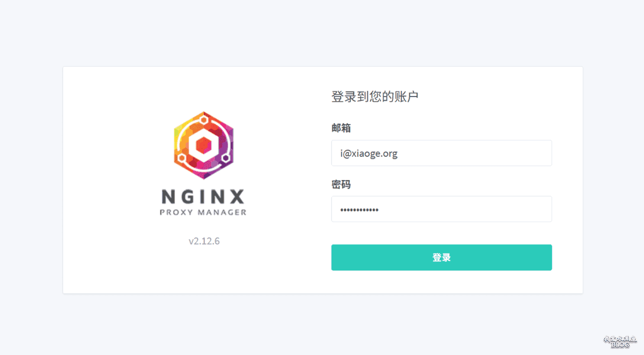
Task: Click the NGINX wordmark text
Action: [x=203, y=197]
